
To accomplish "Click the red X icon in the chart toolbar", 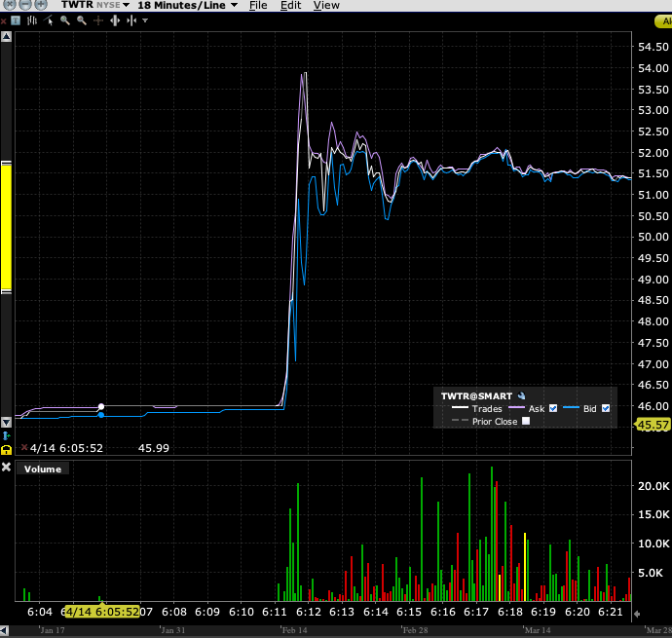I will (3, 20).
